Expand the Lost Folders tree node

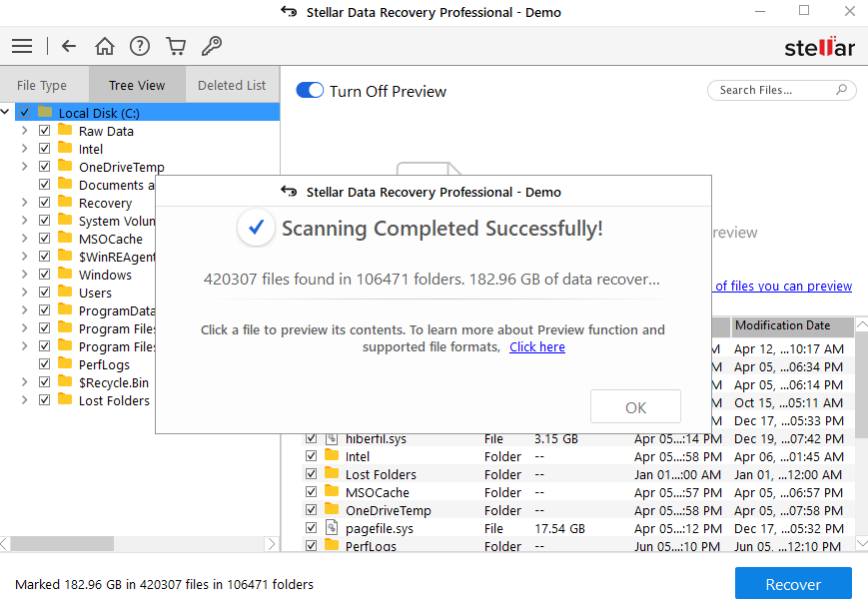[24, 400]
